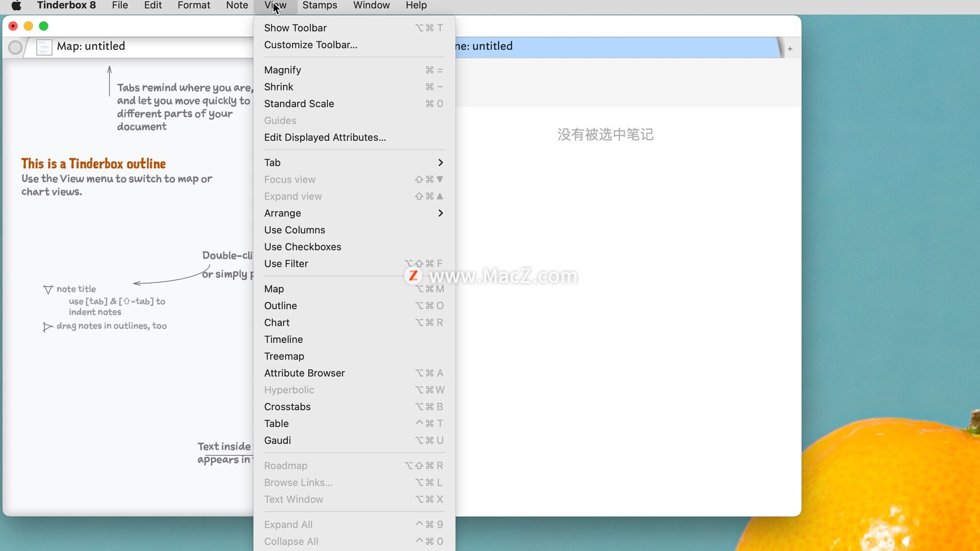Switch to Treemap view

tap(354, 356)
